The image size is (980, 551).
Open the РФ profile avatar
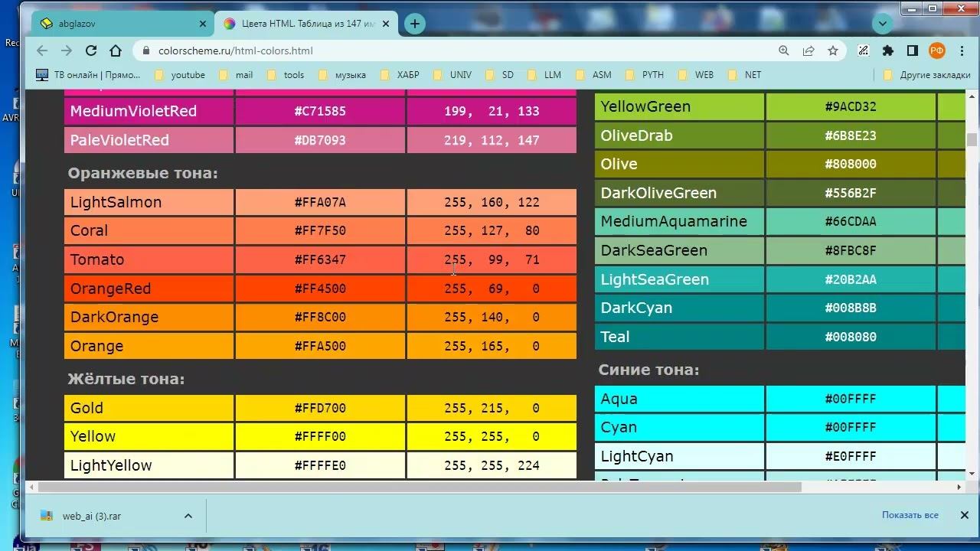937,51
